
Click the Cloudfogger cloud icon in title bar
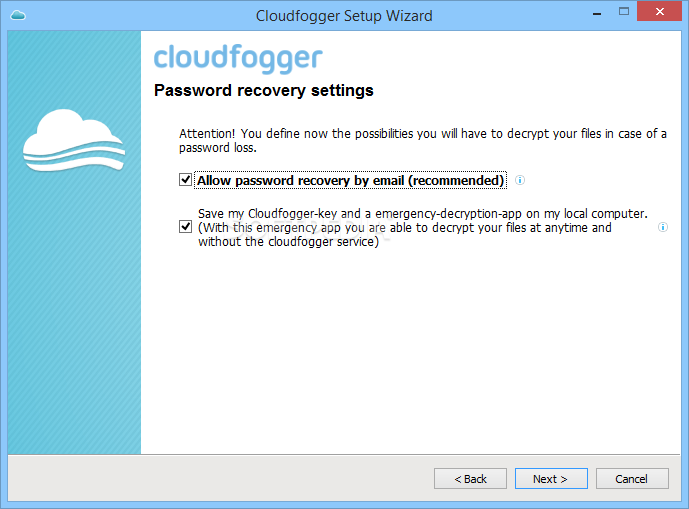[x=18, y=16]
